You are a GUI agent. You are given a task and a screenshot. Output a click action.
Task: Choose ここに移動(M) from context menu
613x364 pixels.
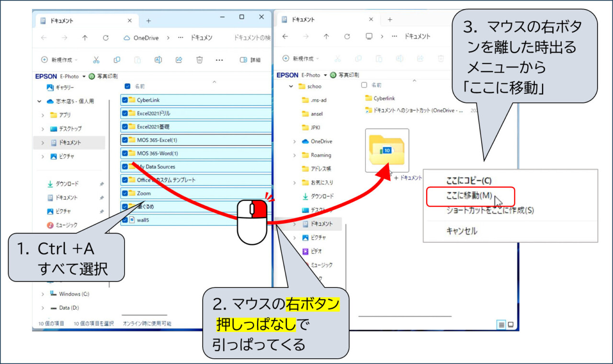469,196
